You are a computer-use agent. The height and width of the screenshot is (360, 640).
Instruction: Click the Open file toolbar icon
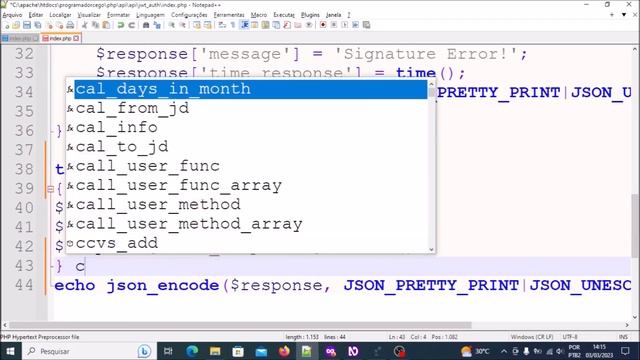point(16,25)
